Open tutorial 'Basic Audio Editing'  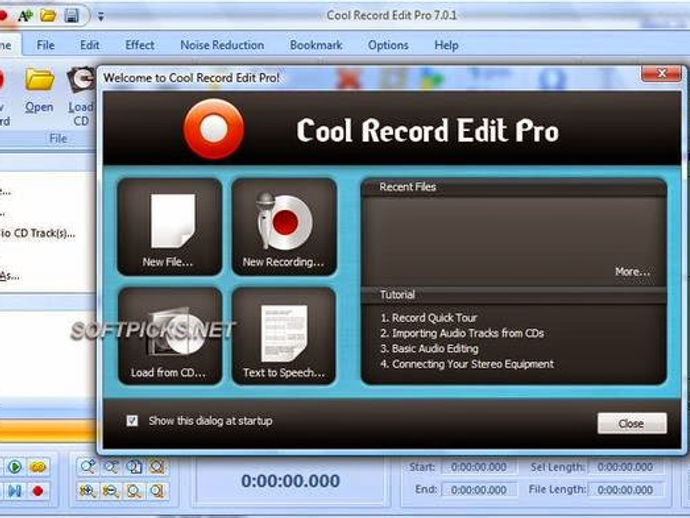pos(429,349)
